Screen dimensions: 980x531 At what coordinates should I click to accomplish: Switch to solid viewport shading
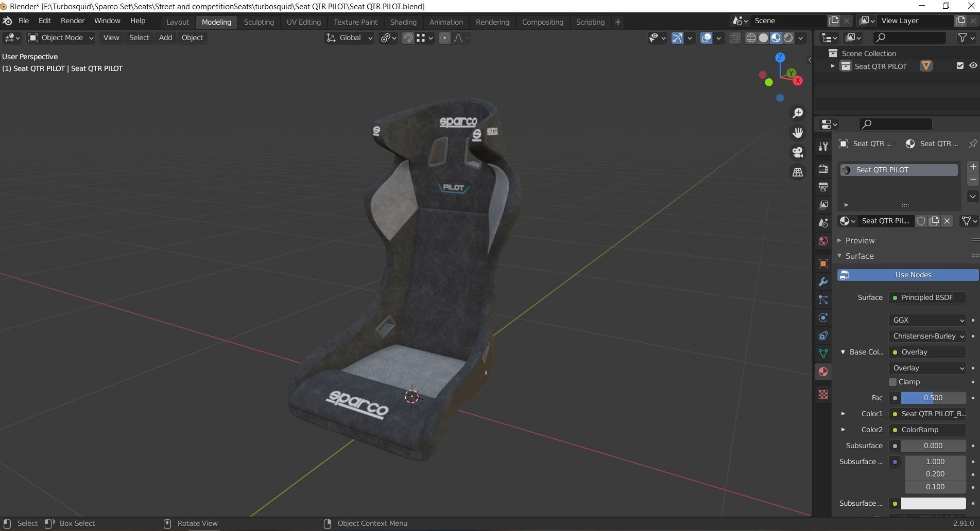(763, 38)
